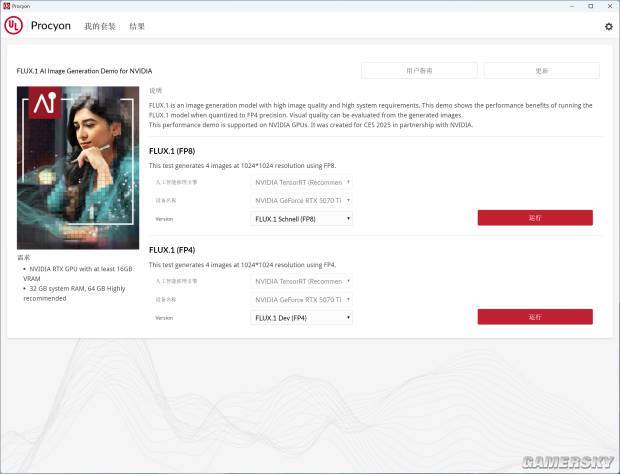
Task: Open FLUX.1 Dev (FP4) version dropdown
Action: point(301,318)
